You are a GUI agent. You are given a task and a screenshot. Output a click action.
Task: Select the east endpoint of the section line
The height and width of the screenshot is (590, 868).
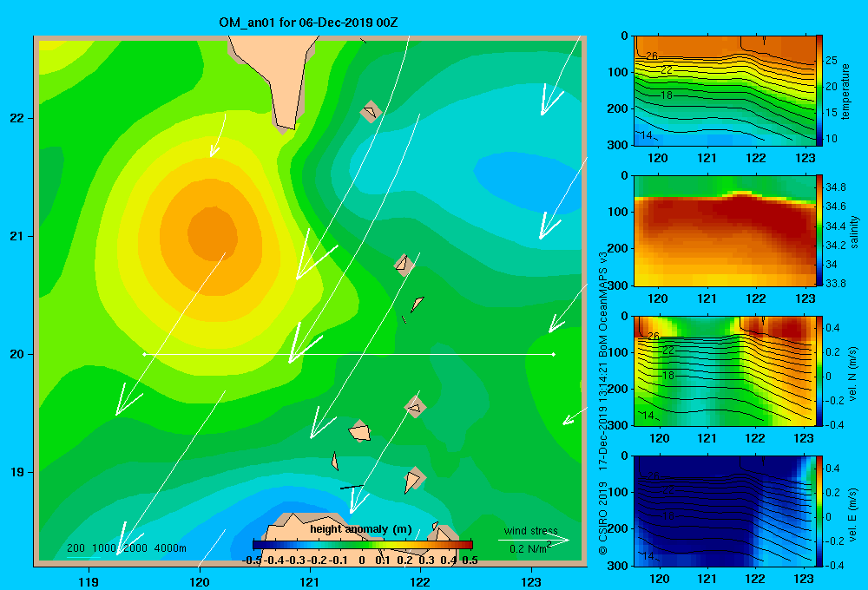click(553, 354)
